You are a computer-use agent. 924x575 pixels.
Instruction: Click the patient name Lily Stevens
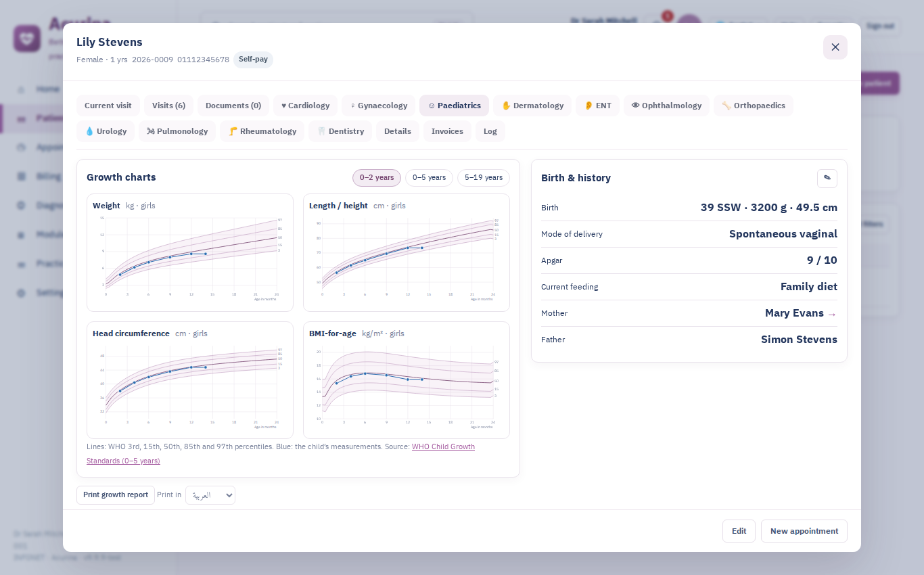click(110, 42)
